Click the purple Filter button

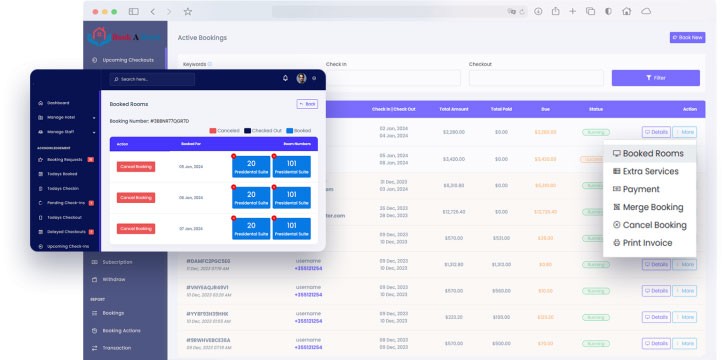[656, 78]
